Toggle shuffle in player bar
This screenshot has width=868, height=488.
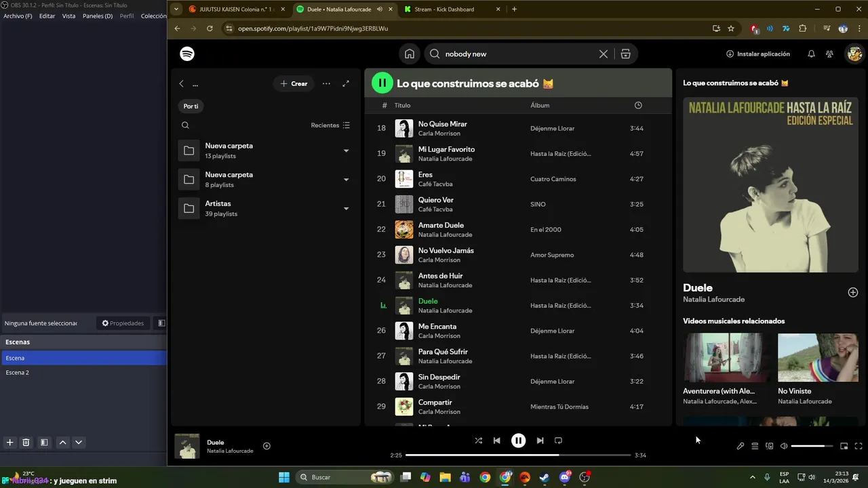tap(478, 441)
